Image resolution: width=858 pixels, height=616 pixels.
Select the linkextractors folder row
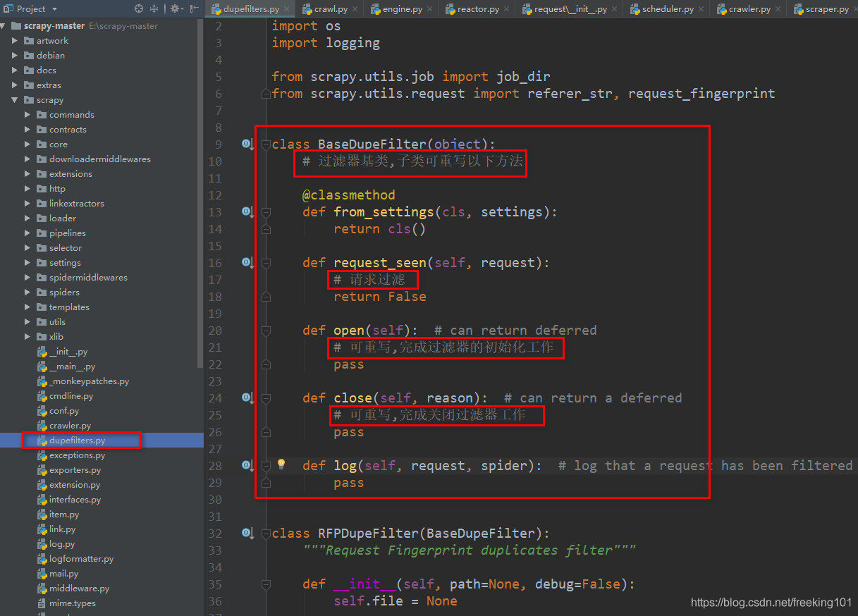pos(102,204)
